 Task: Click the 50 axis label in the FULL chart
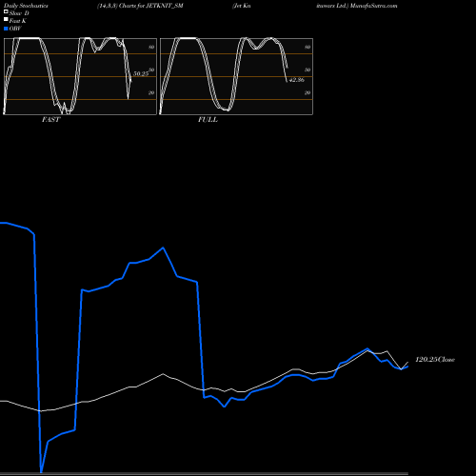point(307,69)
